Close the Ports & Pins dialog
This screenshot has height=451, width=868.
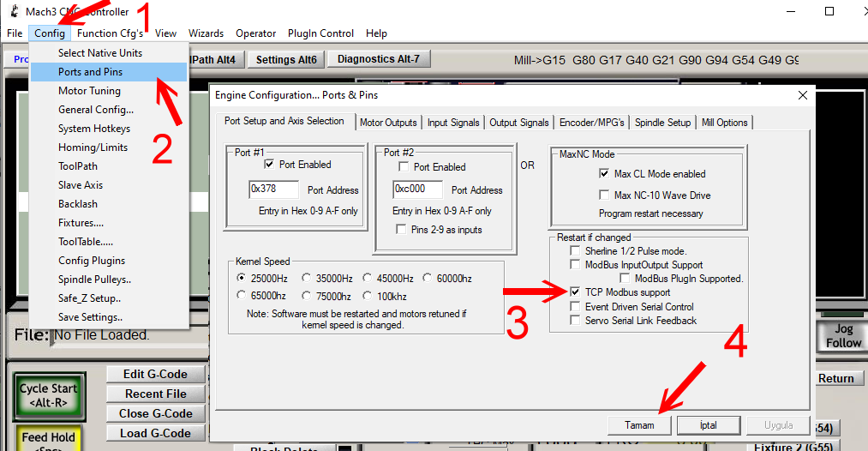click(x=803, y=95)
